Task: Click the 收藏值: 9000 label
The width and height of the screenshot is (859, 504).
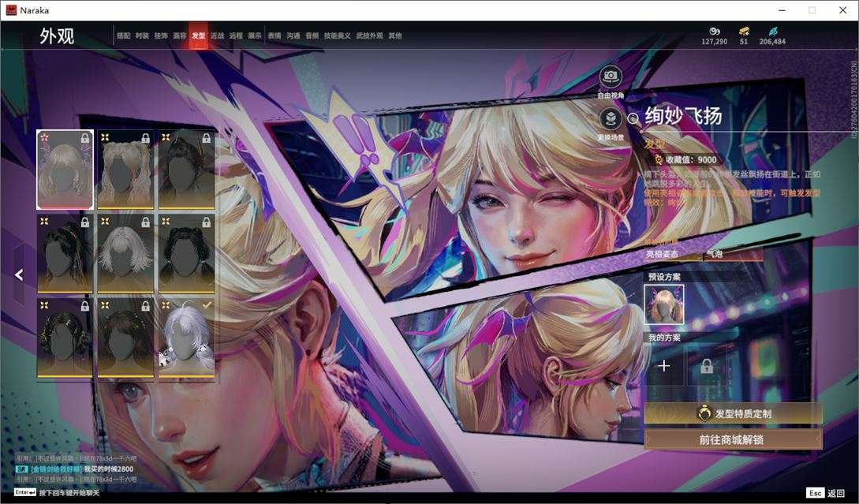Action: [x=691, y=159]
